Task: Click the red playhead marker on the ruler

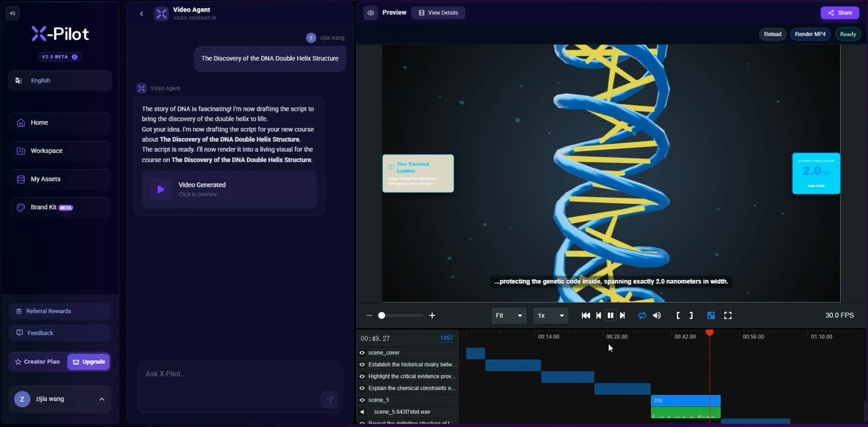Action: pos(709,333)
